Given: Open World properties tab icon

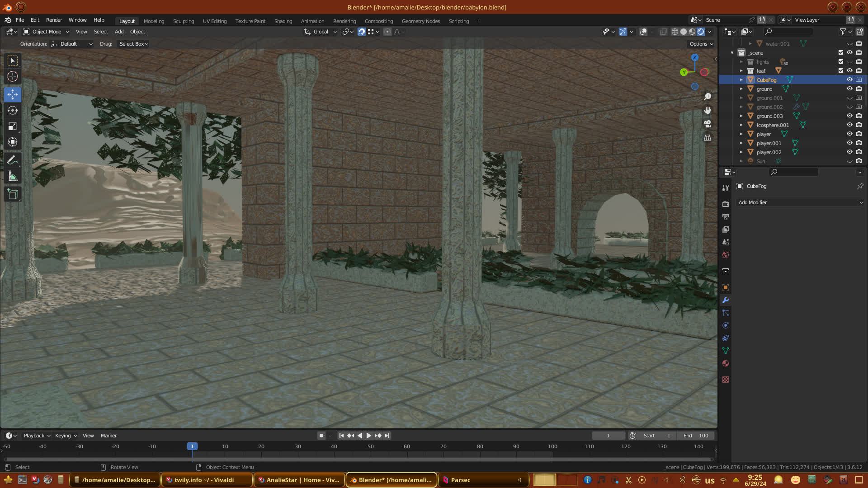Looking at the screenshot, I should 726,255.
